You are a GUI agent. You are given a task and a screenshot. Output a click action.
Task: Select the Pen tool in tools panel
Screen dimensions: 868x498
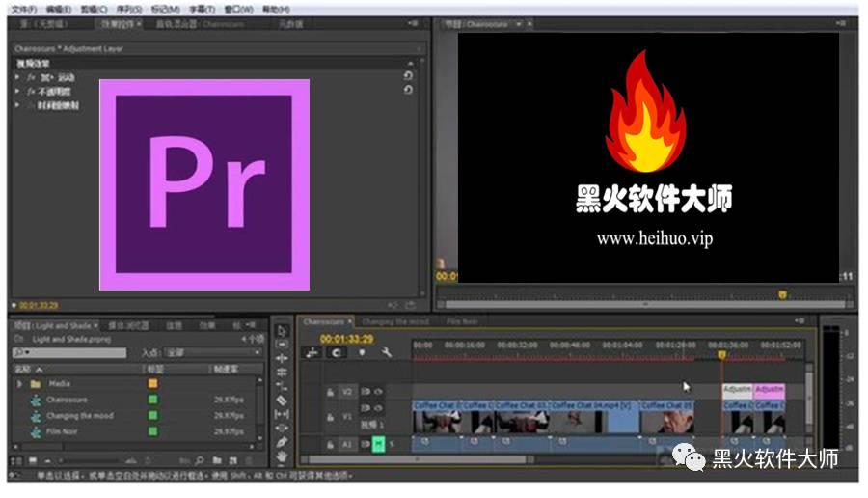tap(282, 442)
